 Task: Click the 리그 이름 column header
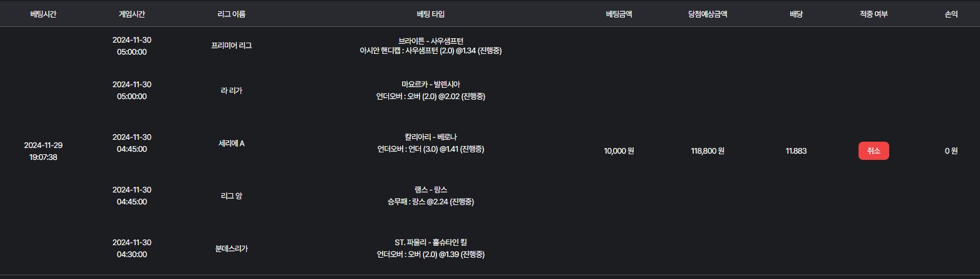pos(231,14)
